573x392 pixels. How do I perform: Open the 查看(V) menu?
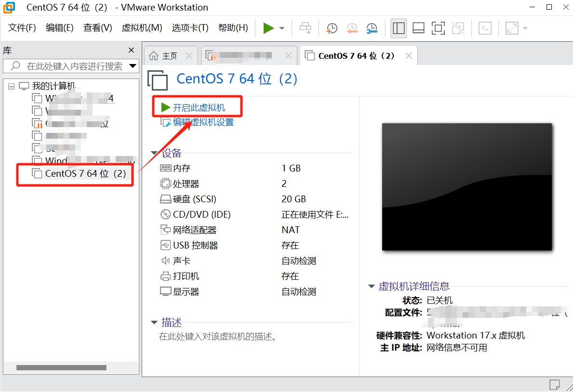coord(97,28)
